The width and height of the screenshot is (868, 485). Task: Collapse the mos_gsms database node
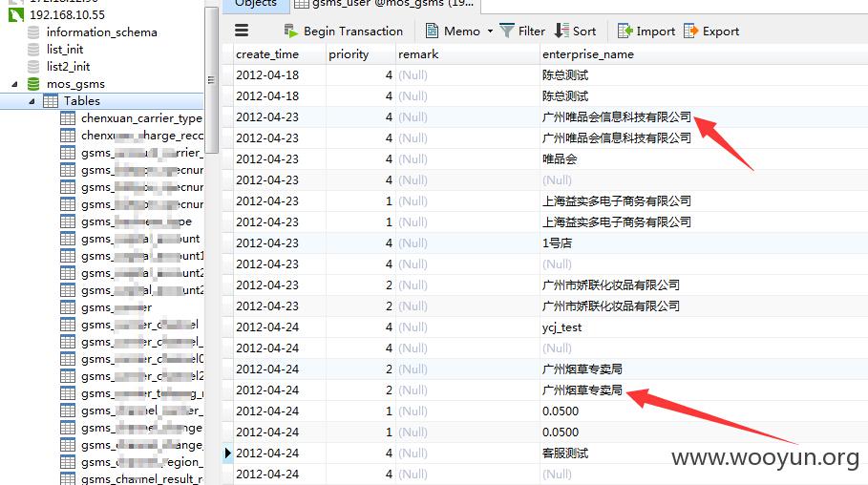(x=14, y=85)
